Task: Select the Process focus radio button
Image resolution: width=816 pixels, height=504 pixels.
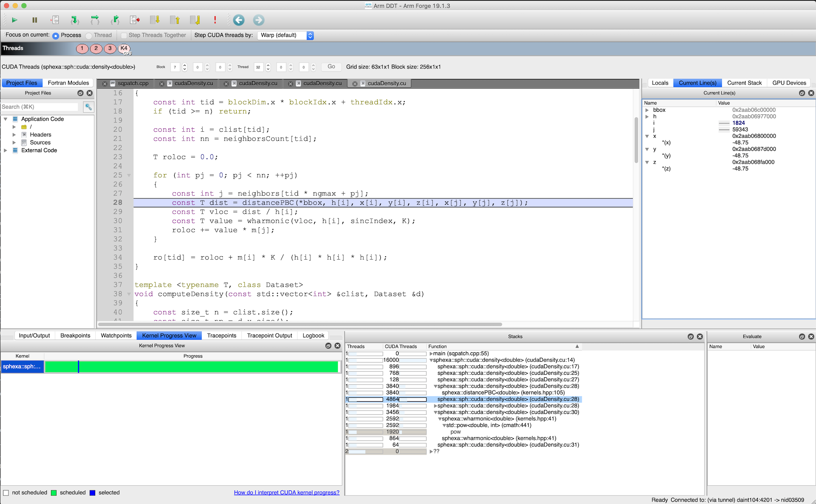Action: (56, 36)
